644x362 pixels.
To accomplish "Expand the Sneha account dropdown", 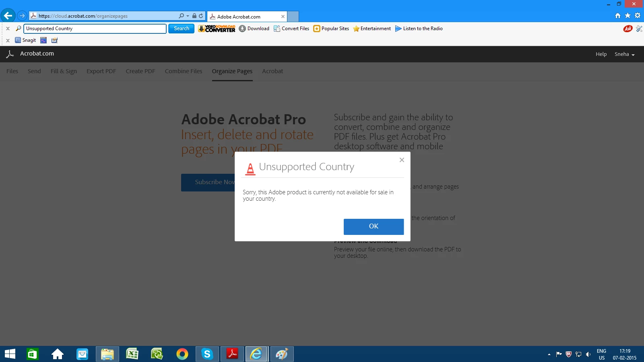I will click(625, 54).
